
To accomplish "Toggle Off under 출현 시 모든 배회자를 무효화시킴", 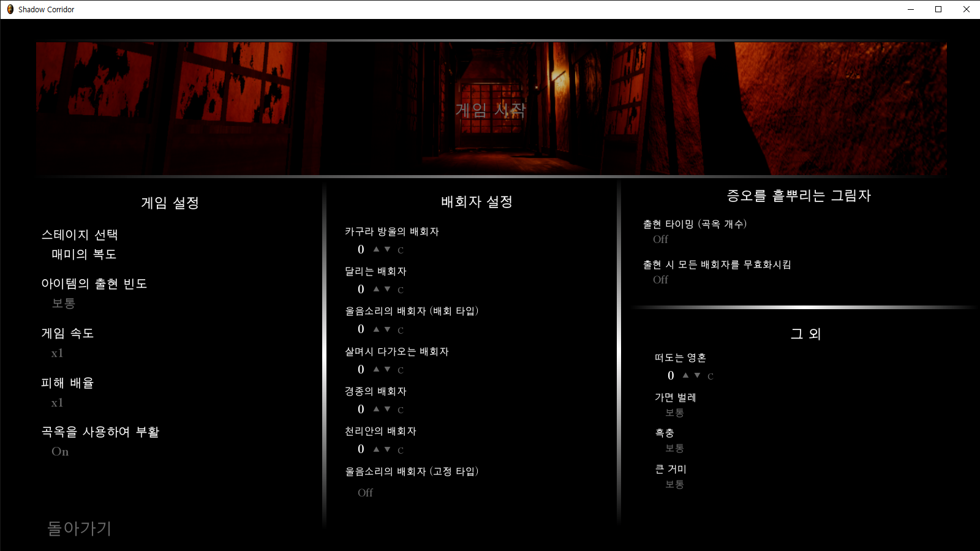I will click(x=660, y=280).
